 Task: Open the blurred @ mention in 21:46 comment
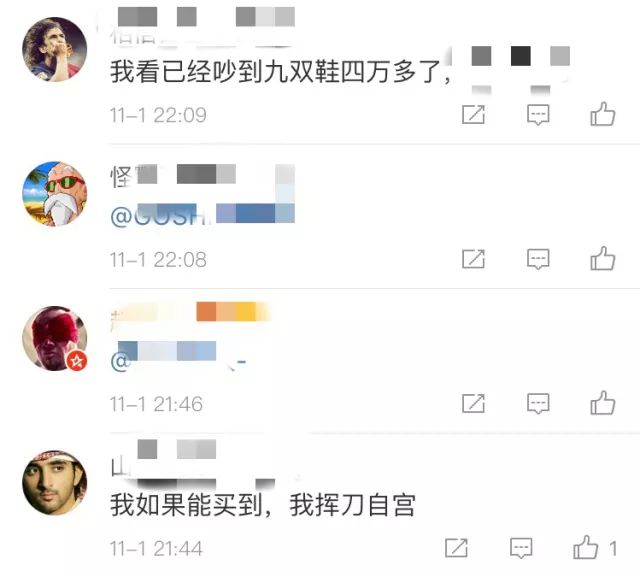[178, 356]
